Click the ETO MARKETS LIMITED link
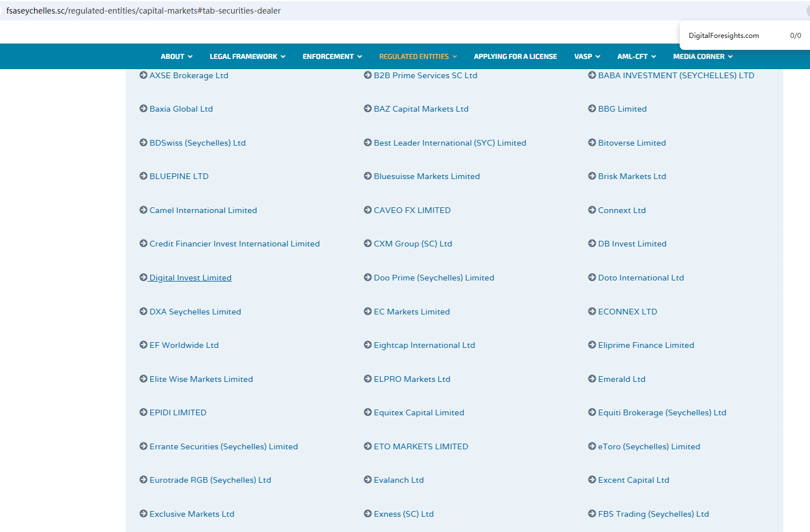 pos(421,446)
